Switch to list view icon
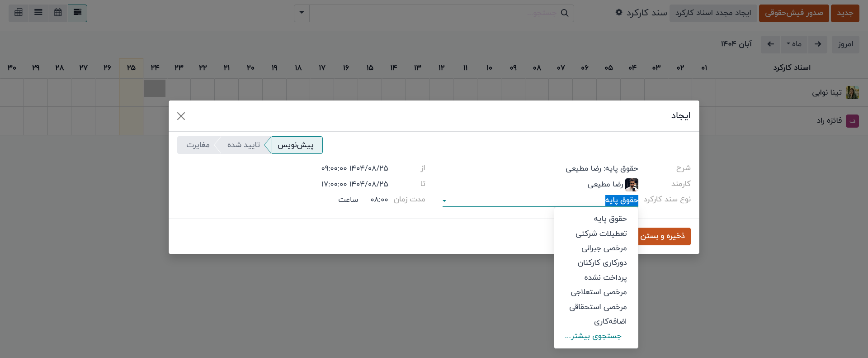 pyautogui.click(x=38, y=13)
